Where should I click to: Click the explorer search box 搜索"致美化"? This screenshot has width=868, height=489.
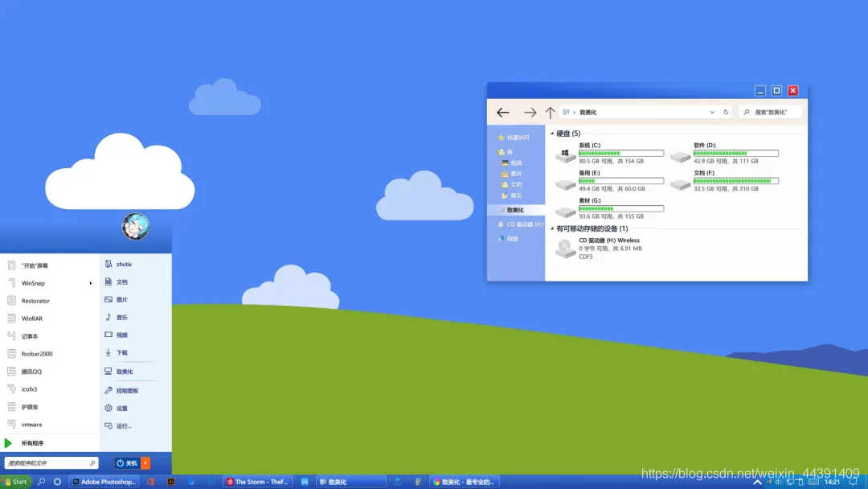pyautogui.click(x=769, y=113)
